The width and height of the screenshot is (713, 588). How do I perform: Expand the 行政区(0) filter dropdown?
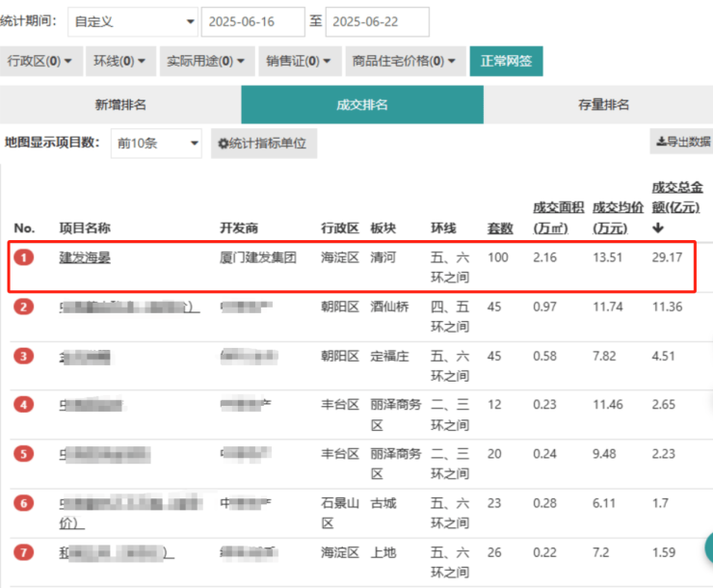click(40, 61)
